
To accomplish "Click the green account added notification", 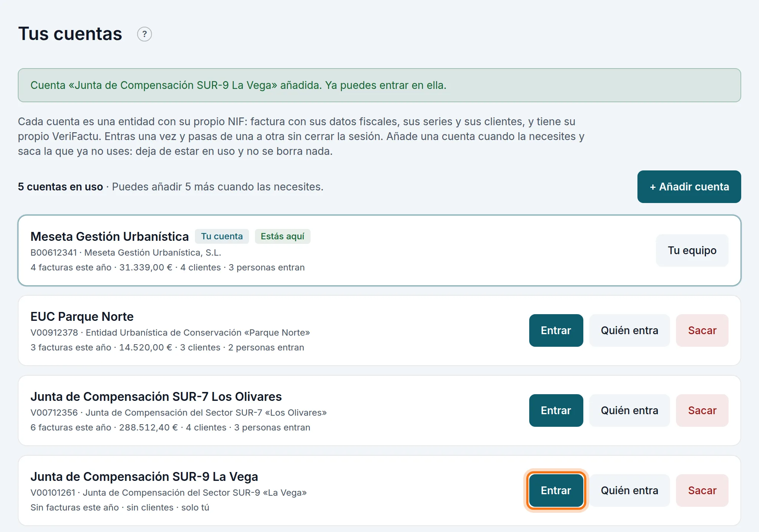I will tap(379, 85).
